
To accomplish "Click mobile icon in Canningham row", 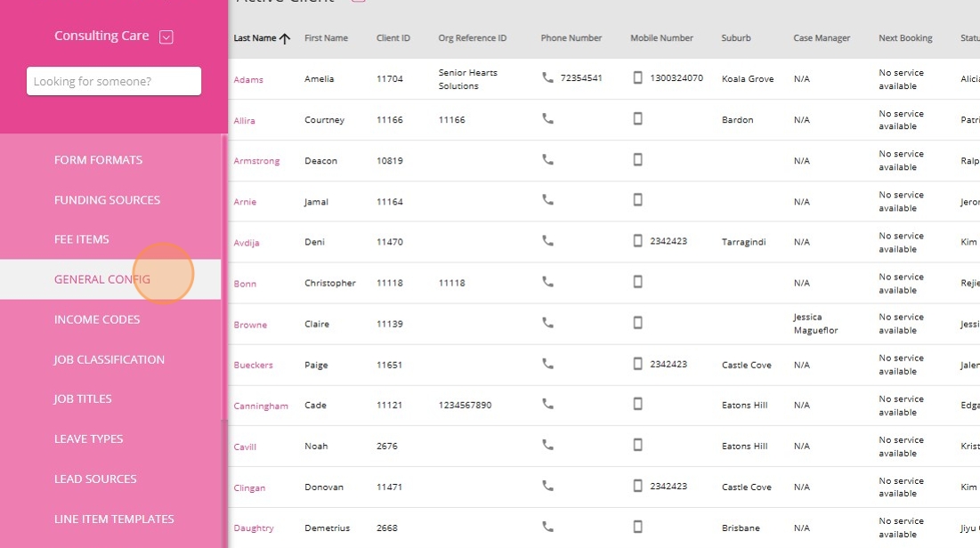I will pos(637,404).
